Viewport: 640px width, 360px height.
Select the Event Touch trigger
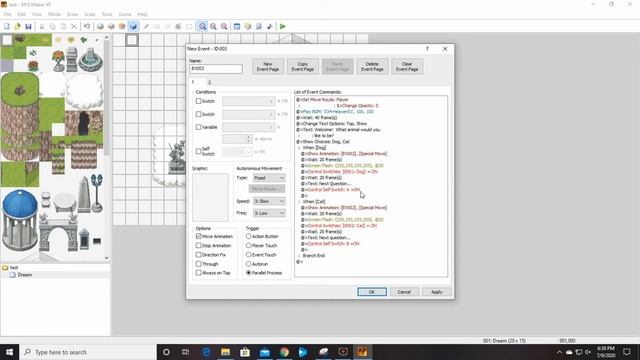(248, 255)
